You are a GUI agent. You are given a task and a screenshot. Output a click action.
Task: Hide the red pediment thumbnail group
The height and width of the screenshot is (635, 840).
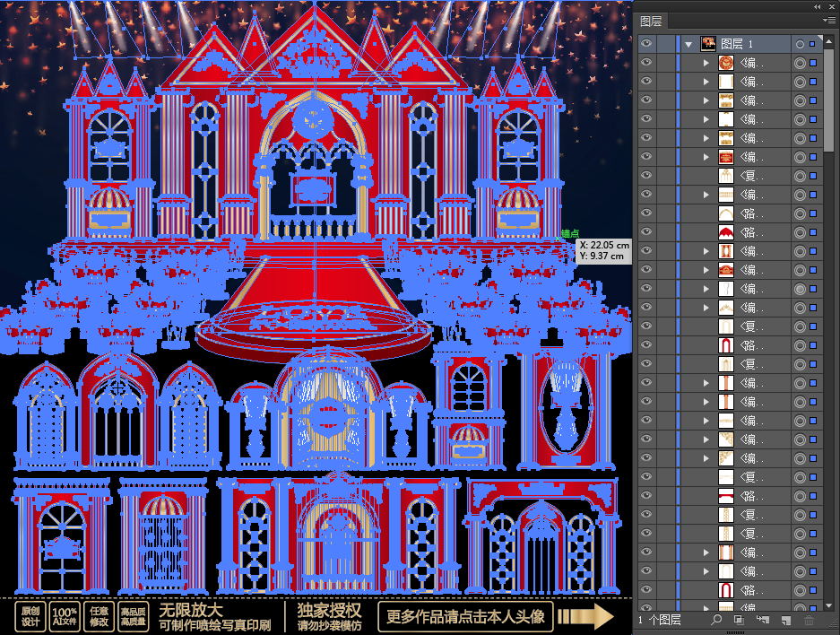[646, 270]
